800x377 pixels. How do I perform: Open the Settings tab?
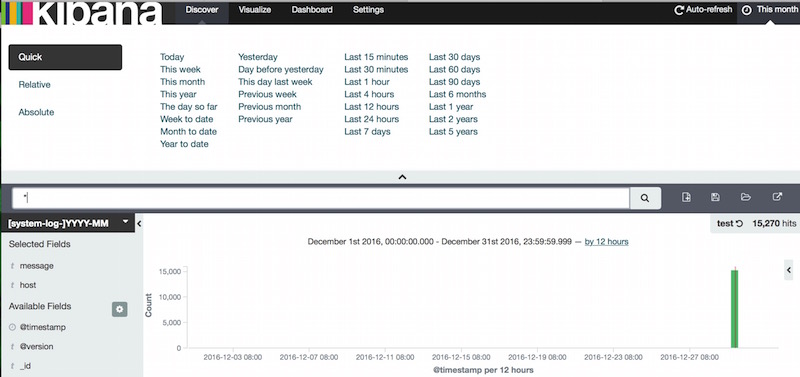(x=368, y=10)
